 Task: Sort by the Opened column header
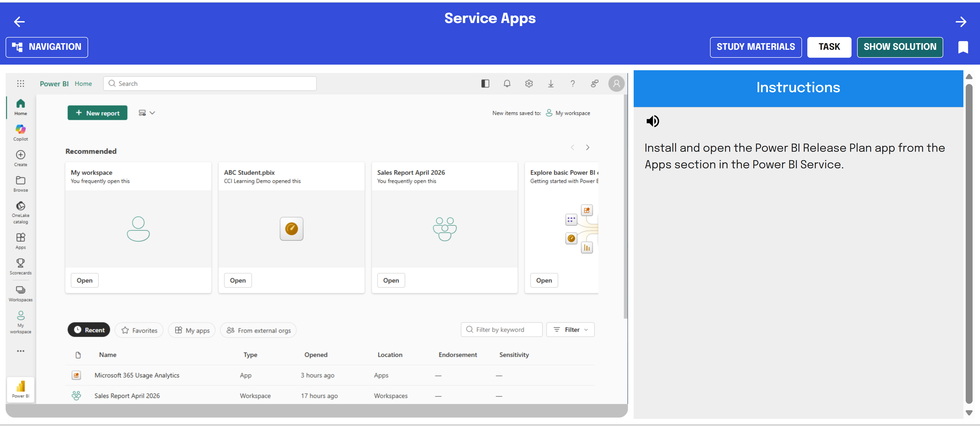tap(316, 354)
